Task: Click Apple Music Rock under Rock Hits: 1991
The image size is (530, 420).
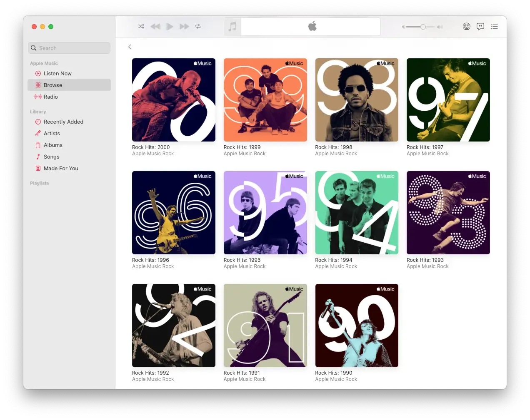Action: [x=244, y=379]
